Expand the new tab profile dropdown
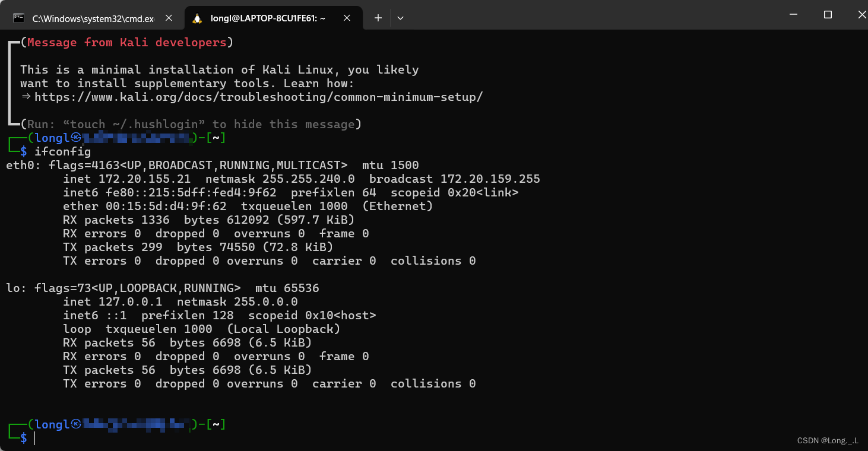Image resolution: width=868 pixels, height=451 pixels. click(x=400, y=18)
